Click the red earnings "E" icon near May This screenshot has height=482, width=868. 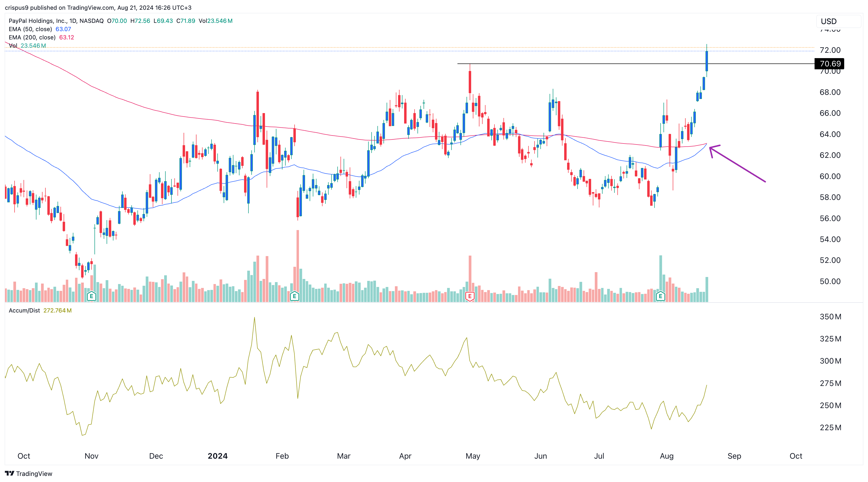(470, 296)
